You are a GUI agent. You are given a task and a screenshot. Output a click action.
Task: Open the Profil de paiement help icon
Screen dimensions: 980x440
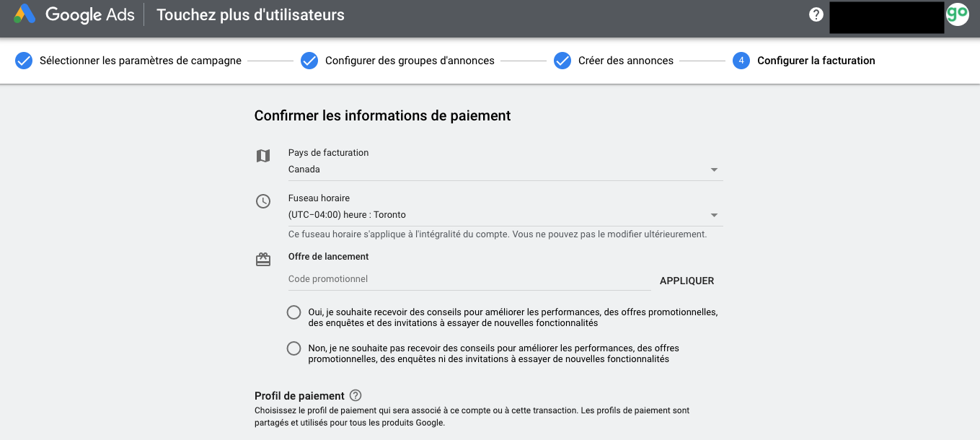356,395
